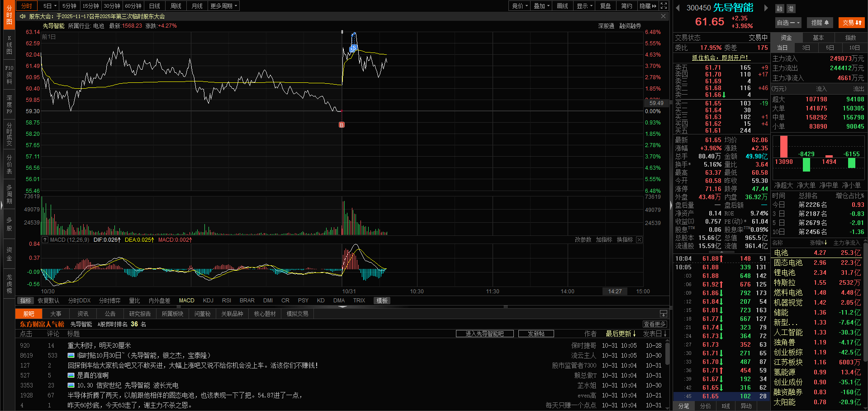This screenshot has width=868, height=411.
Task: Open the 显示 display dropdown
Action: point(584,6)
